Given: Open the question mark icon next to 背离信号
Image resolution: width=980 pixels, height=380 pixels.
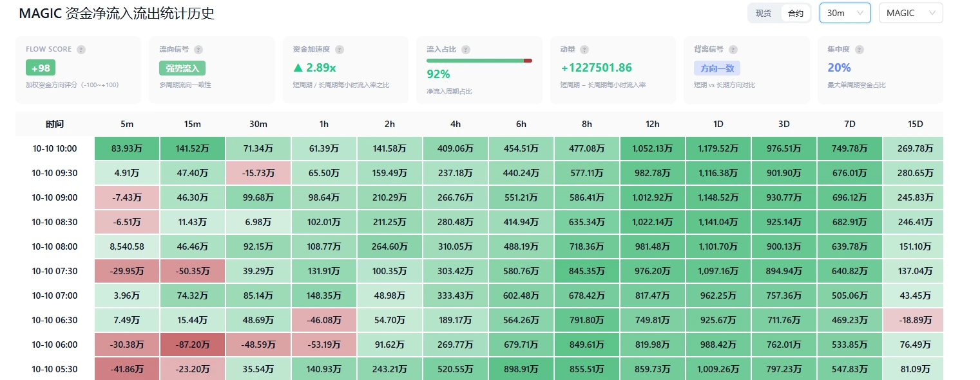Looking at the screenshot, I should tap(733, 50).
